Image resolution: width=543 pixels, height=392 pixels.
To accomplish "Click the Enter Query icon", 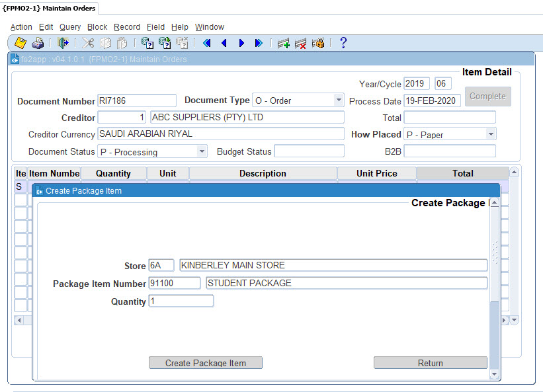I will click(147, 42).
